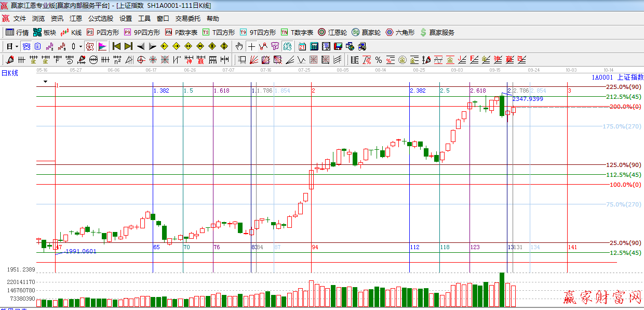Open the calendar icon showing 21
Viewport: 644px width, 310px height.
(302, 46)
